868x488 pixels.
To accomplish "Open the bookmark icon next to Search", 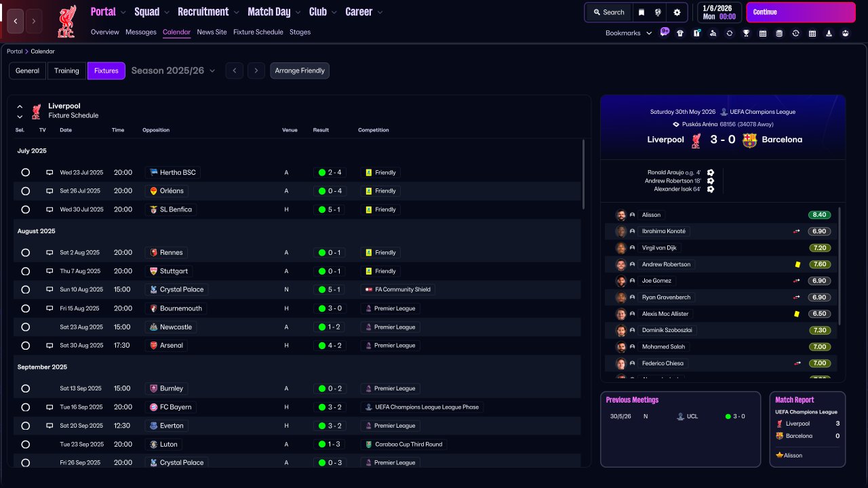I will click(x=642, y=12).
